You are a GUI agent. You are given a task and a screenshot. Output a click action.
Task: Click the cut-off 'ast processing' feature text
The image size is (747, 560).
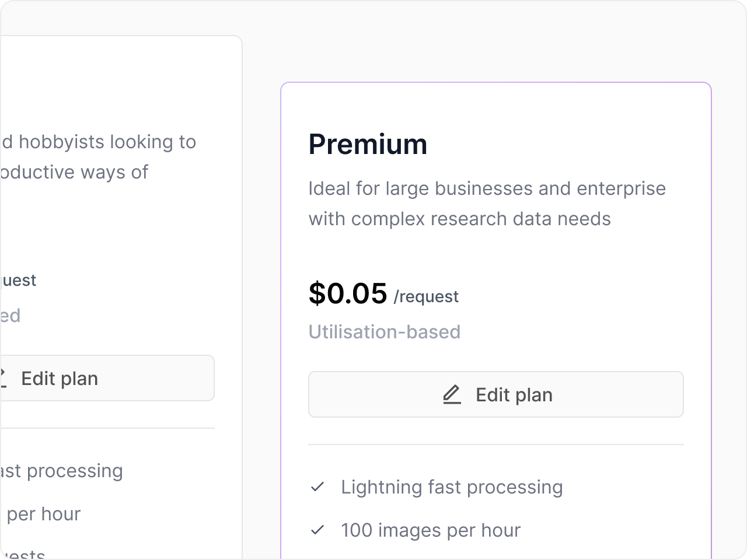pyautogui.click(x=61, y=471)
